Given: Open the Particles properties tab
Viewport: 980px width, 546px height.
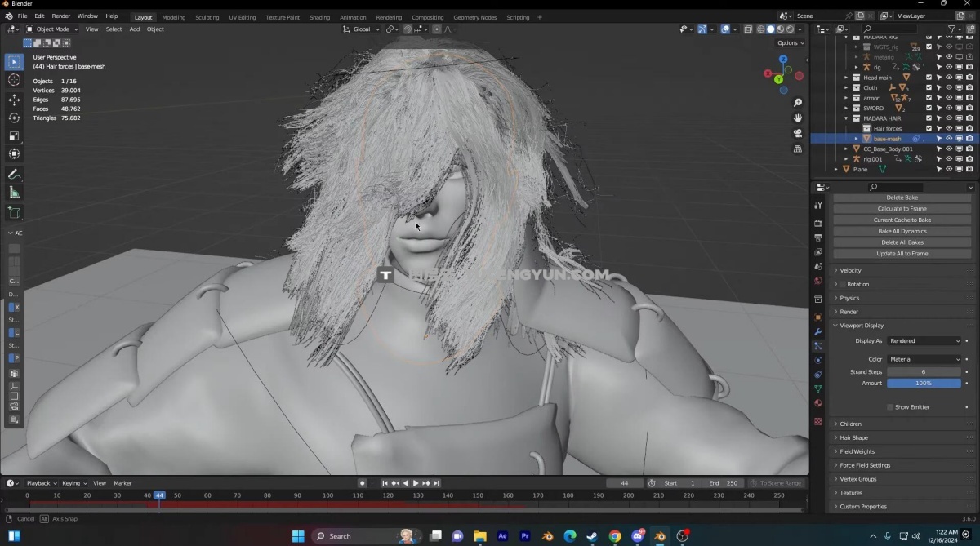Looking at the screenshot, I should pos(817,346).
